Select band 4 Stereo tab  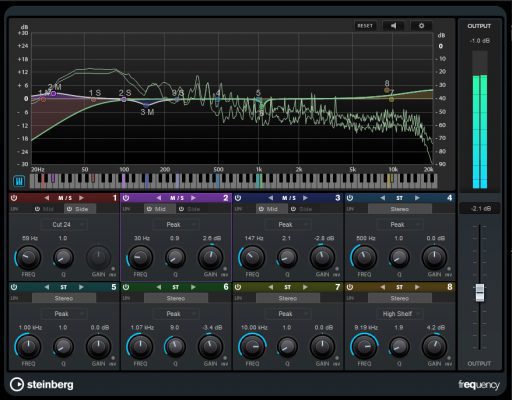tap(400, 209)
